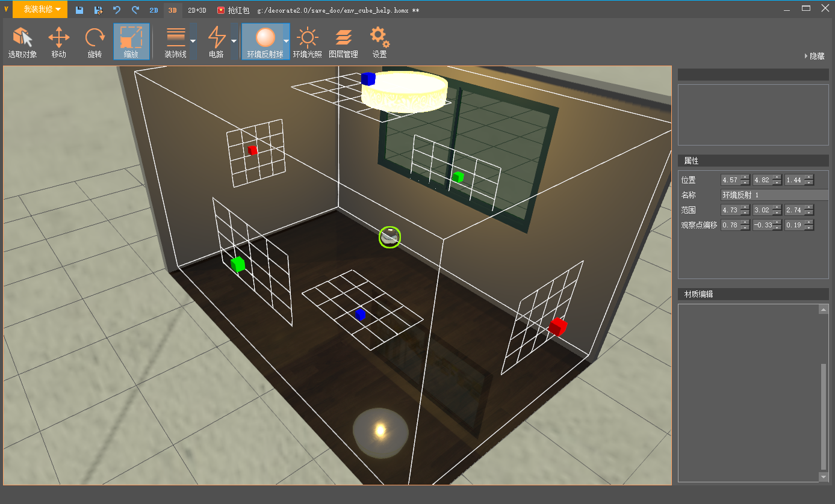This screenshot has height=504, width=835.
Task: Open the 环境反射球 dropdown arrow
Action: tap(286, 41)
